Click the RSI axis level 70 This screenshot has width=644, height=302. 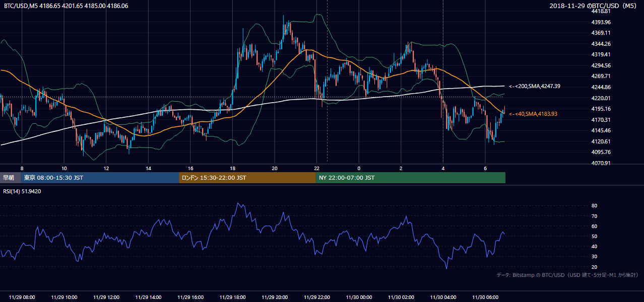click(x=594, y=216)
